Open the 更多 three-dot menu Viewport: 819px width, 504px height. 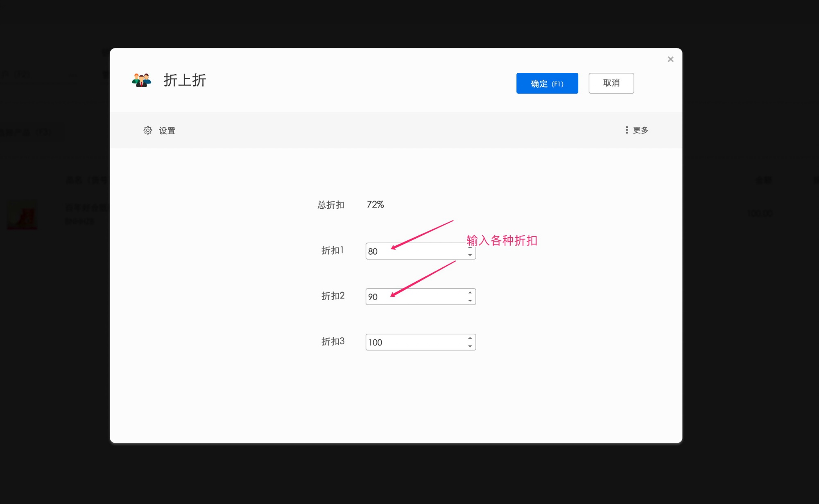tap(627, 130)
